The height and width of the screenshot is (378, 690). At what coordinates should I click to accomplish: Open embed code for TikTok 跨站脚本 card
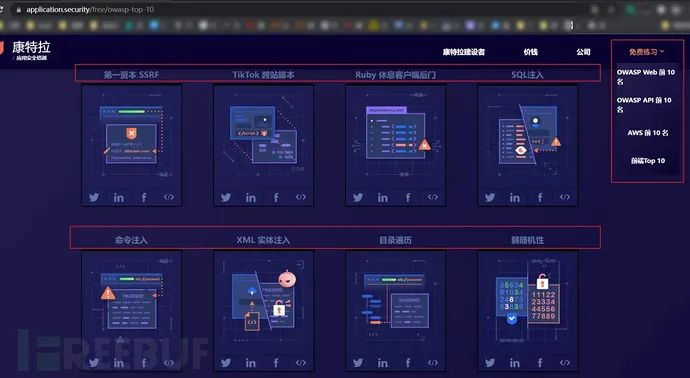pos(301,197)
